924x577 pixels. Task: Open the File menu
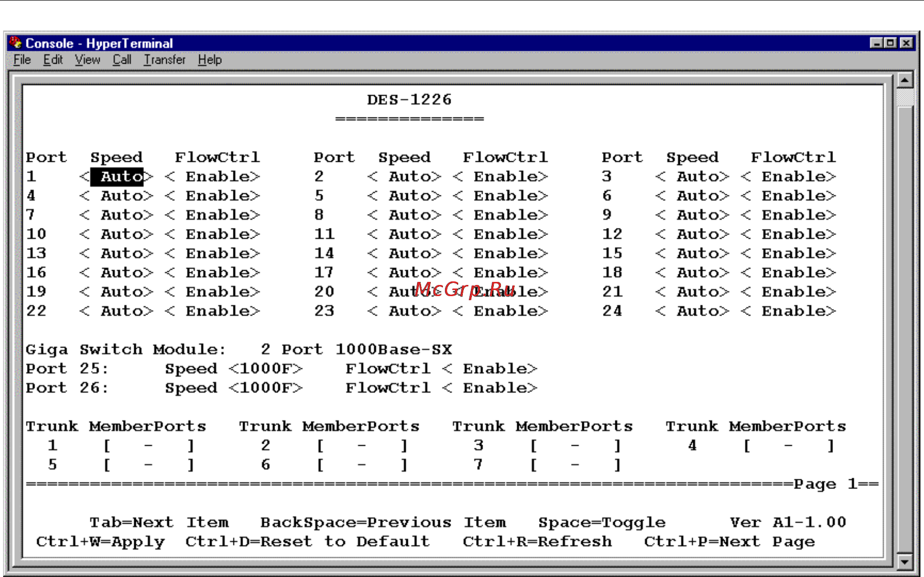tap(22, 60)
